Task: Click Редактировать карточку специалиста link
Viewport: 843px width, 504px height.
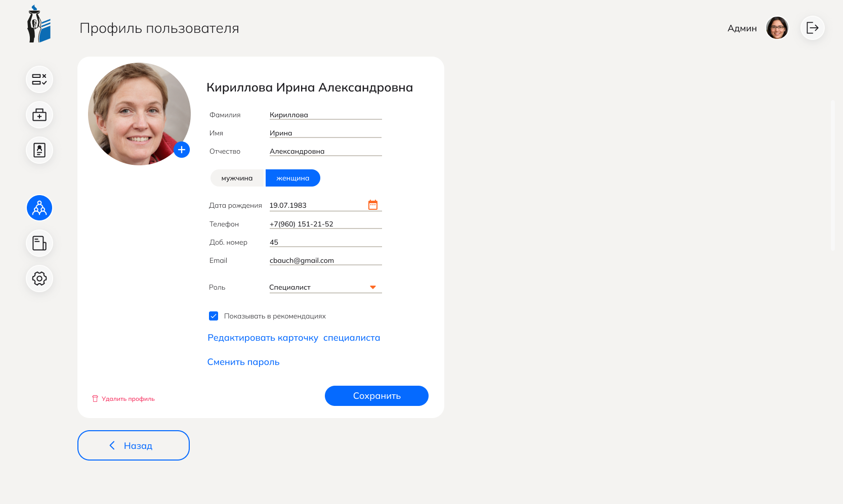Action: pos(294,338)
